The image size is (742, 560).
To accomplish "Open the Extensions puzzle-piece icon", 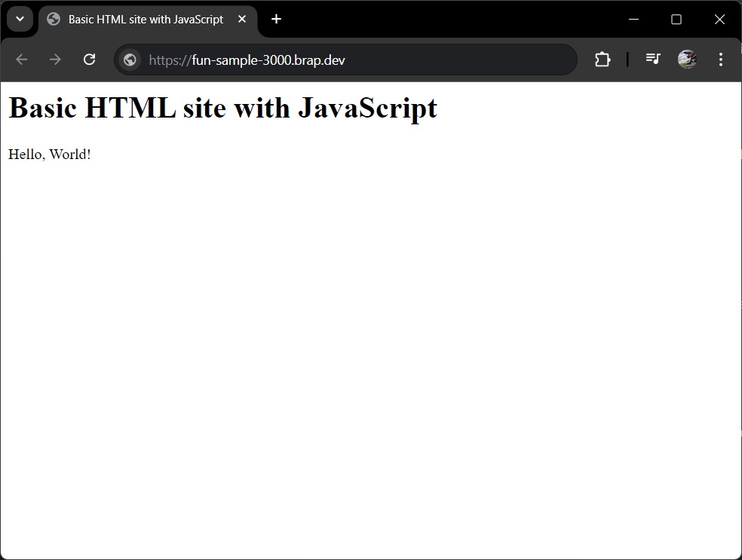I will point(602,60).
